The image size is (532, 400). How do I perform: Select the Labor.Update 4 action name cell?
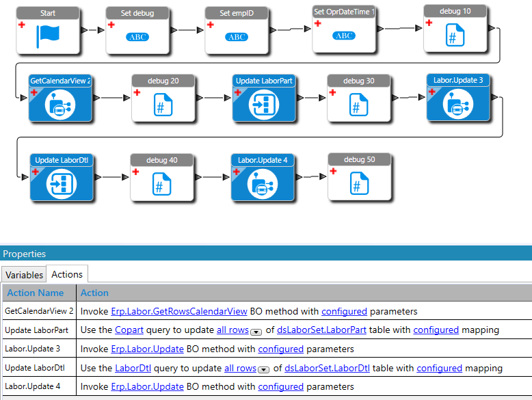tap(39, 386)
